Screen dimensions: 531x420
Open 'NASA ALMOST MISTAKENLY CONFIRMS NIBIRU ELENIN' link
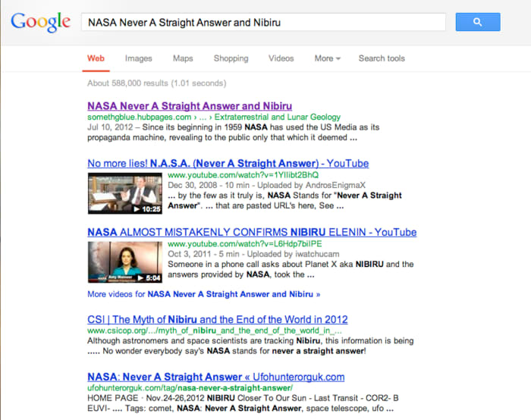tap(252, 232)
